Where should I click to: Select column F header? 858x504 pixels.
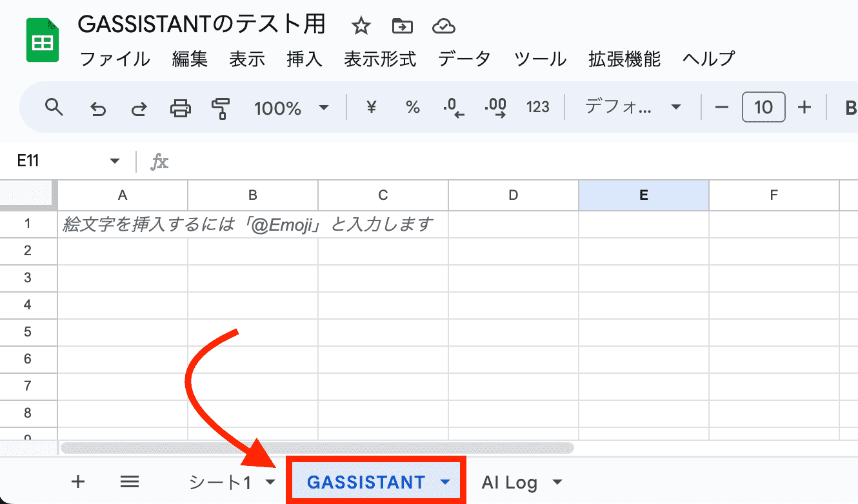coord(774,195)
